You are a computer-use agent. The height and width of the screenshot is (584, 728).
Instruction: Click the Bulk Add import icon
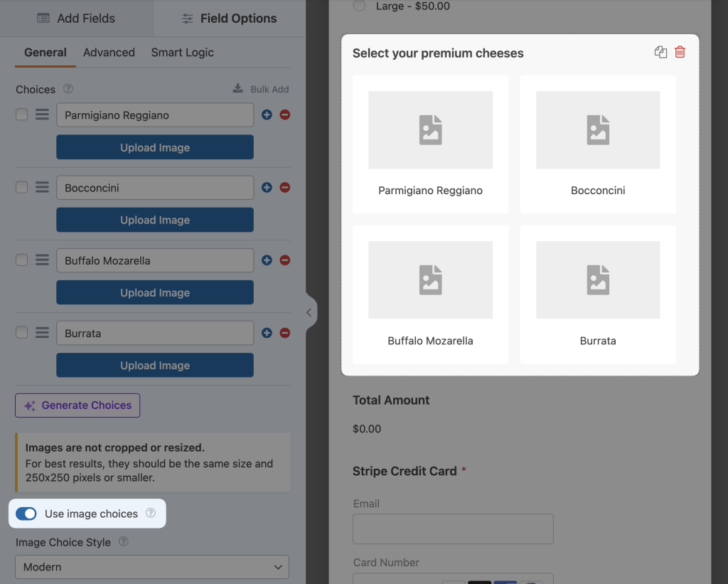[237, 89]
